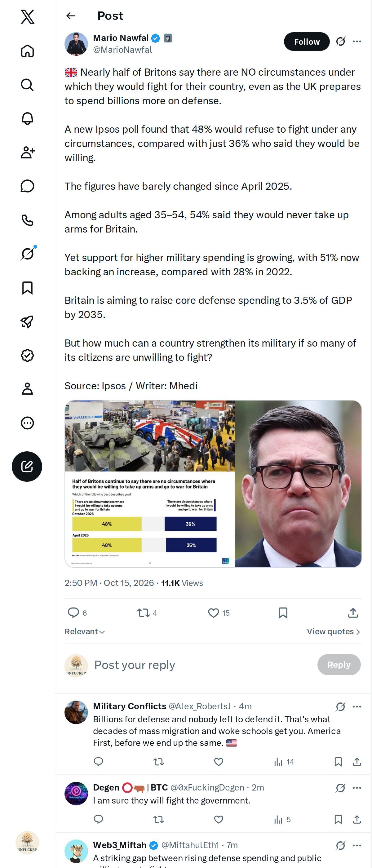Repost the main post

144,613
